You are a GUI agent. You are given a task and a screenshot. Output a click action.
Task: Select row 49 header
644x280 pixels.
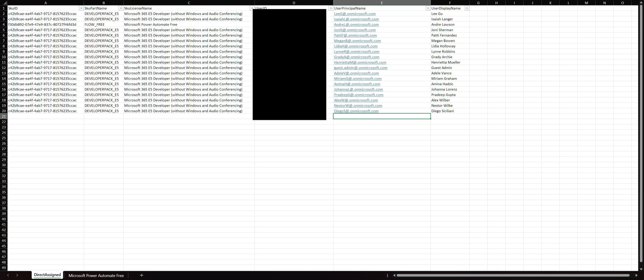tap(4, 268)
